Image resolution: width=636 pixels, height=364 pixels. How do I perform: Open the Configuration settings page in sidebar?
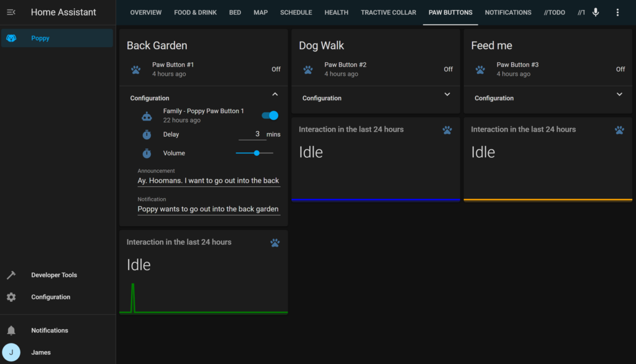point(50,297)
